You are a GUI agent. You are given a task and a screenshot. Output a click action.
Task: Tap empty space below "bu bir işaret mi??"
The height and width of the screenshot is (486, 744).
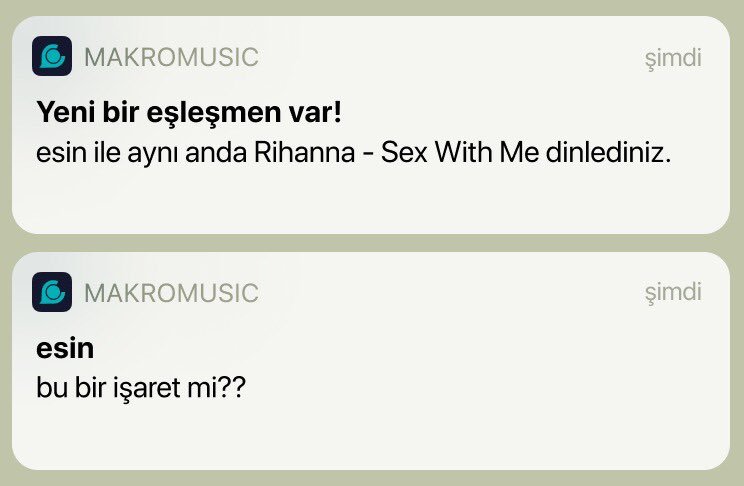tap(370, 435)
